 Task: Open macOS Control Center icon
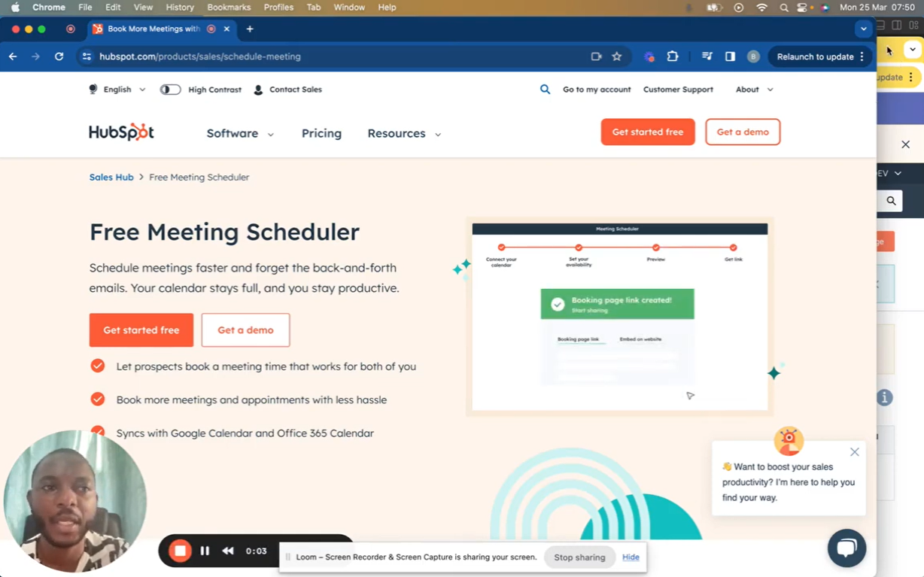(x=802, y=8)
